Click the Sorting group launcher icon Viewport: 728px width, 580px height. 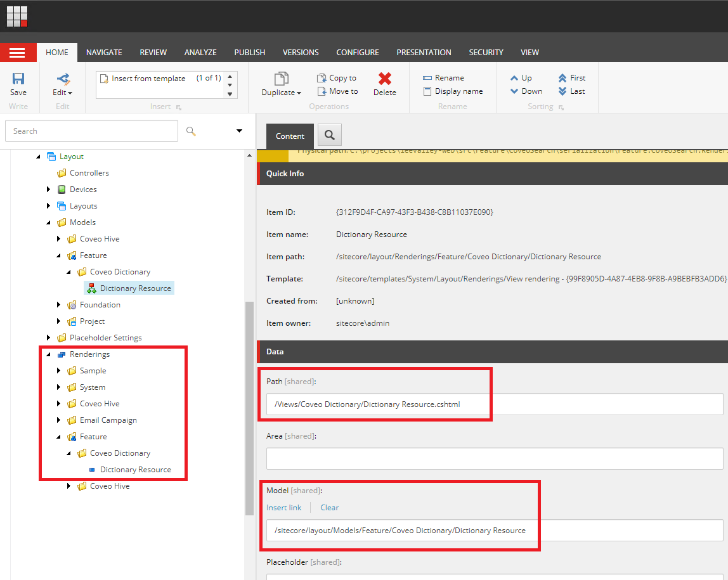click(561, 107)
